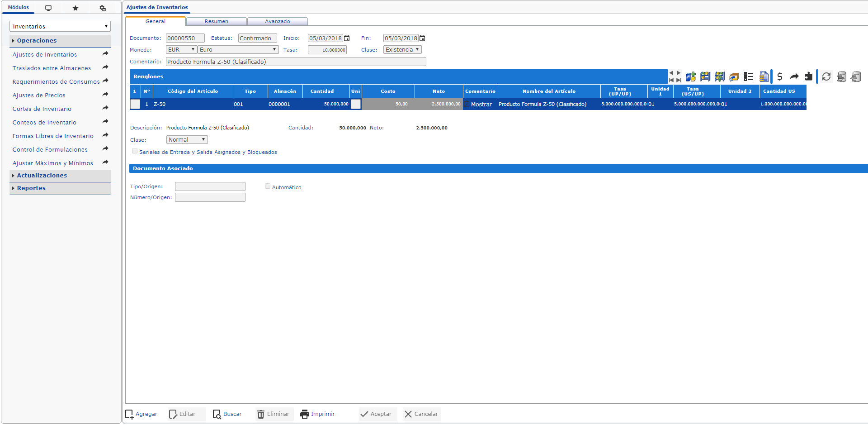Click the Imprimir button
This screenshot has height=425, width=868.
click(x=318, y=414)
